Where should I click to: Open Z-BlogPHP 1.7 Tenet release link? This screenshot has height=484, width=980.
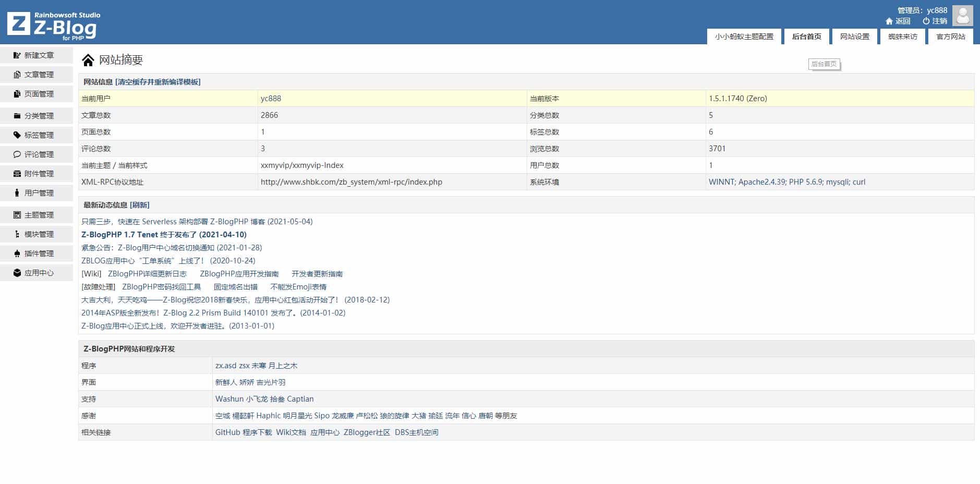pos(164,235)
